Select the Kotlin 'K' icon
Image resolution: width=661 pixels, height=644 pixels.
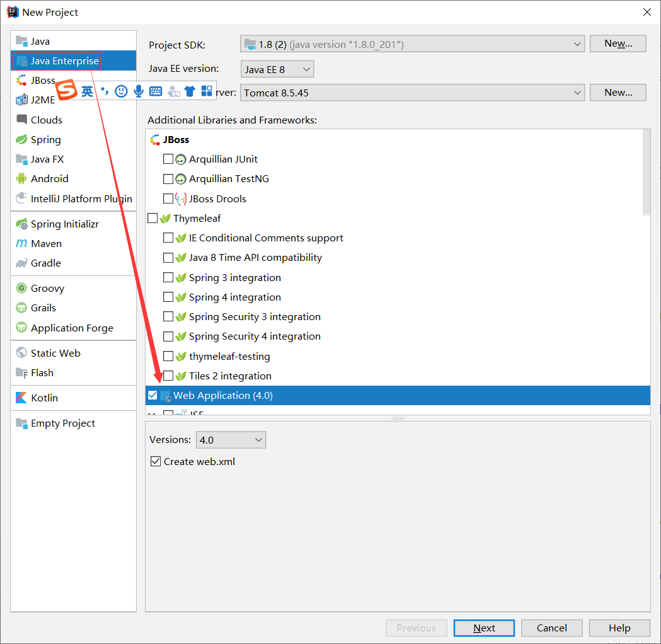21,398
